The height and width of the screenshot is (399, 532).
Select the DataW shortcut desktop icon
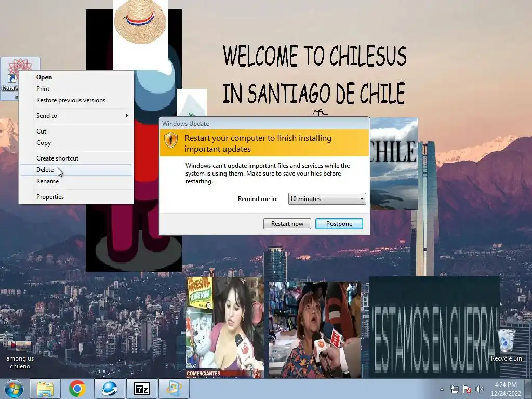pyautogui.click(x=9, y=79)
